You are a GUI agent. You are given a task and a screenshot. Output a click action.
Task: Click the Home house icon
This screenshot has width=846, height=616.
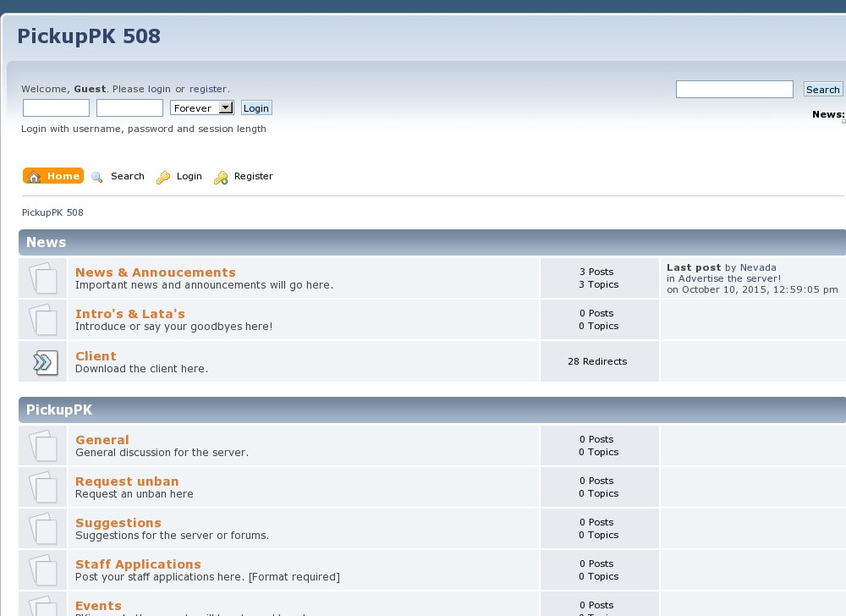[34, 176]
